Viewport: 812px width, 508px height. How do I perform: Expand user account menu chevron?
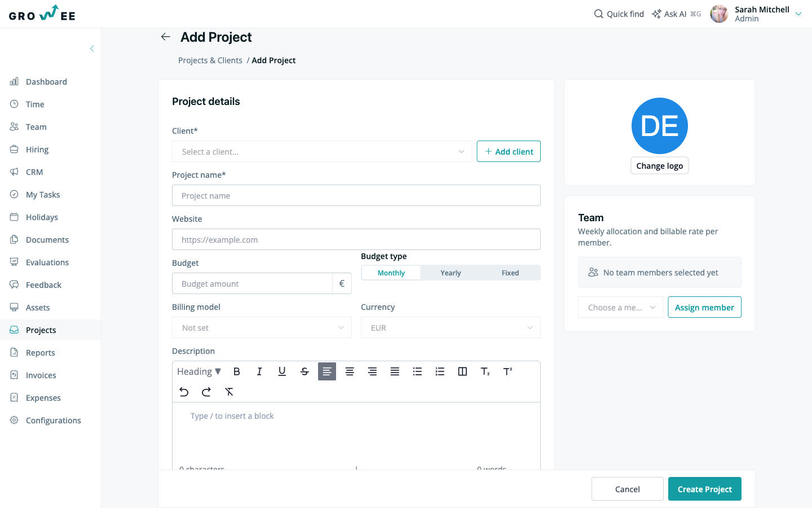(x=798, y=14)
